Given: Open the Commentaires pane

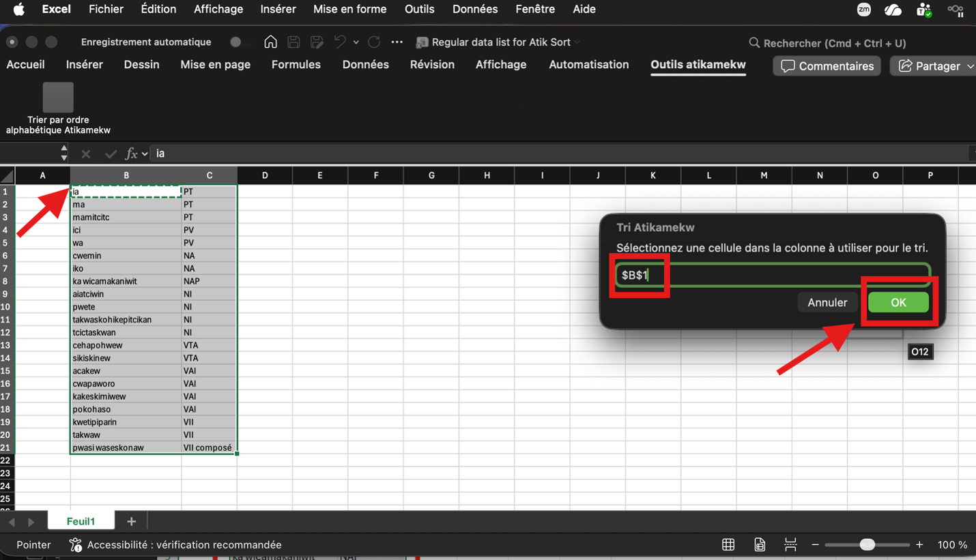Looking at the screenshot, I should click(827, 66).
